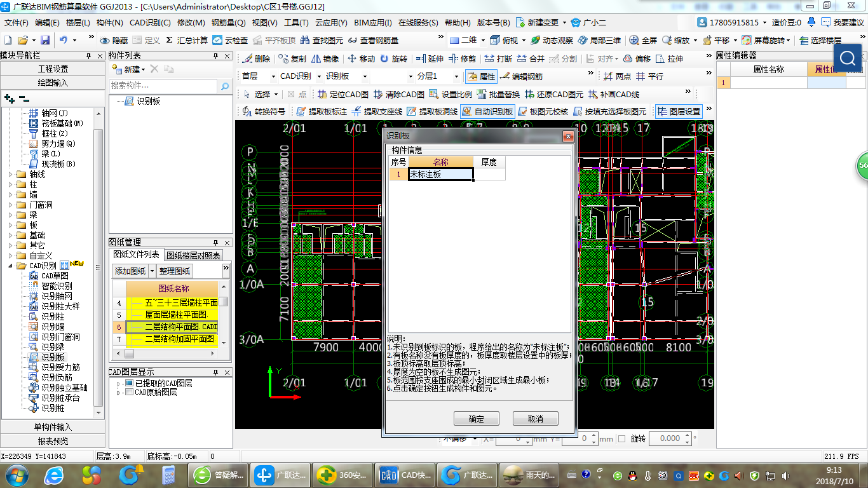Toggle CAD原始图层 checkbox

[x=130, y=393]
